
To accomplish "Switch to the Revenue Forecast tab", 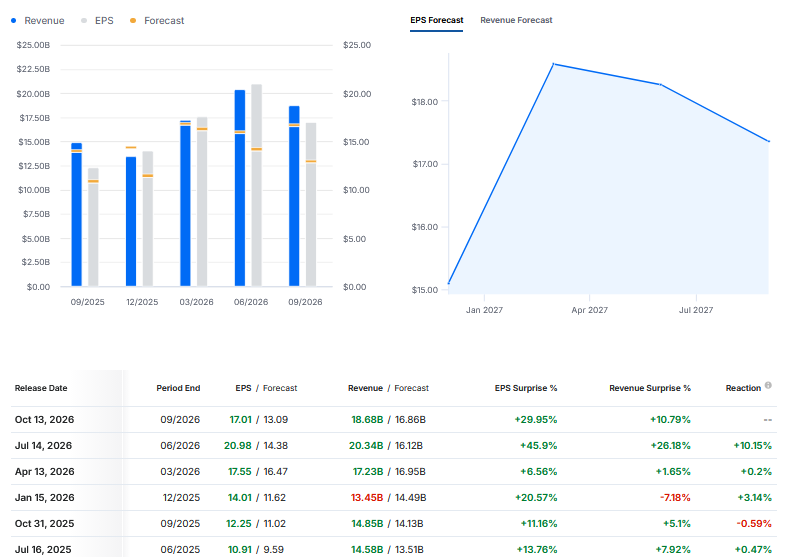I will (516, 20).
